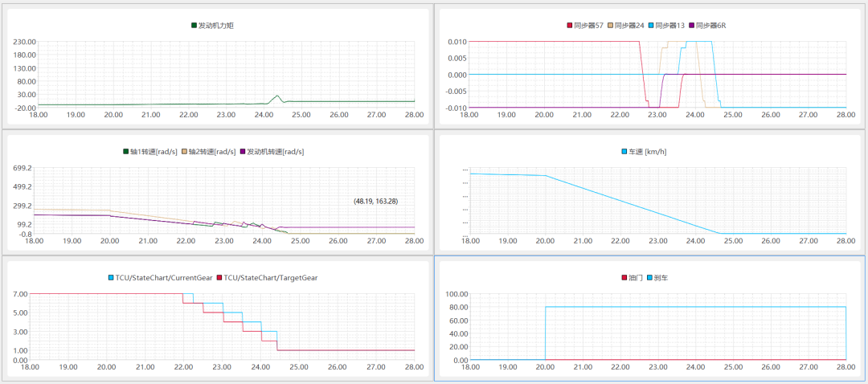Viewport: 868px width, 384px height.
Task: Click the blue CurrentGear color swatch
Action: 111,278
